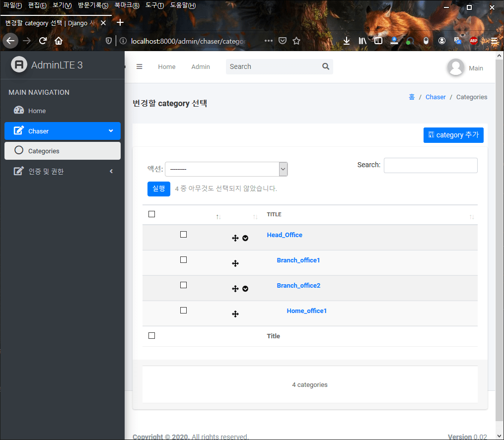504x440 pixels.
Task: Click inside the Search input field
Action: click(430, 165)
